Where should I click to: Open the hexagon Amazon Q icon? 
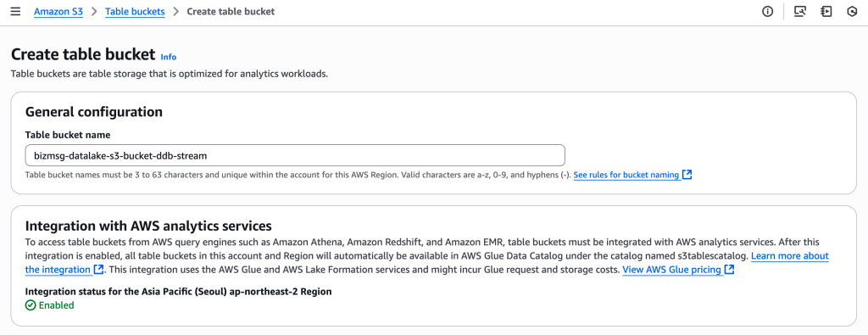(x=853, y=12)
